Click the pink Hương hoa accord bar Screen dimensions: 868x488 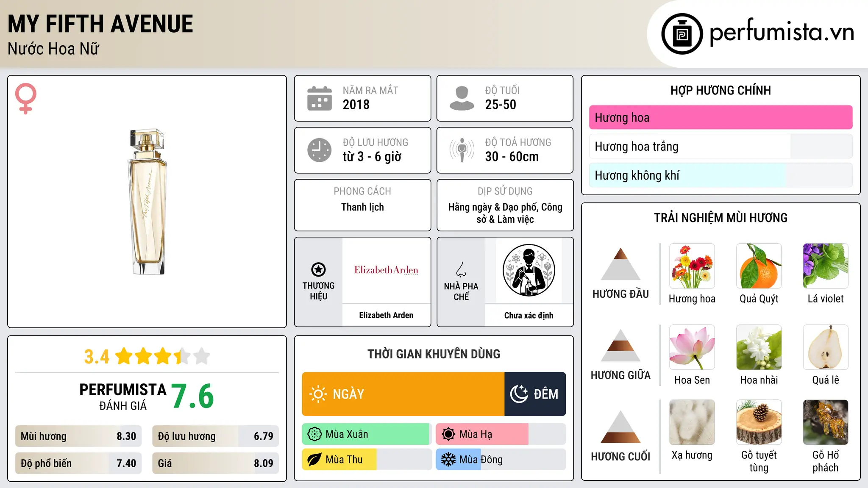tap(721, 117)
